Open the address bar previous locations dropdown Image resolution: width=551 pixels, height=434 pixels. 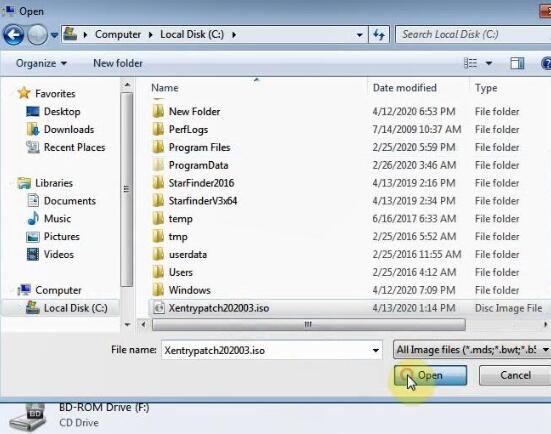(359, 35)
